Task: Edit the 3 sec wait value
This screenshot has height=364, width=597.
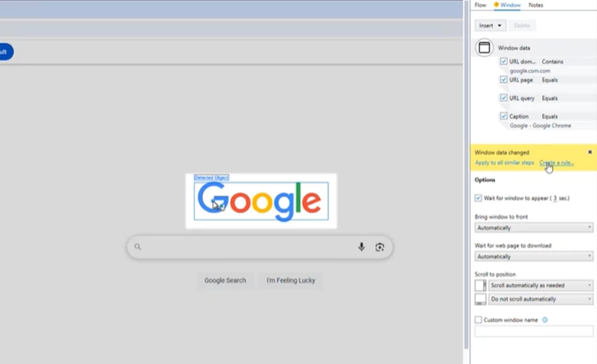Action: point(555,198)
